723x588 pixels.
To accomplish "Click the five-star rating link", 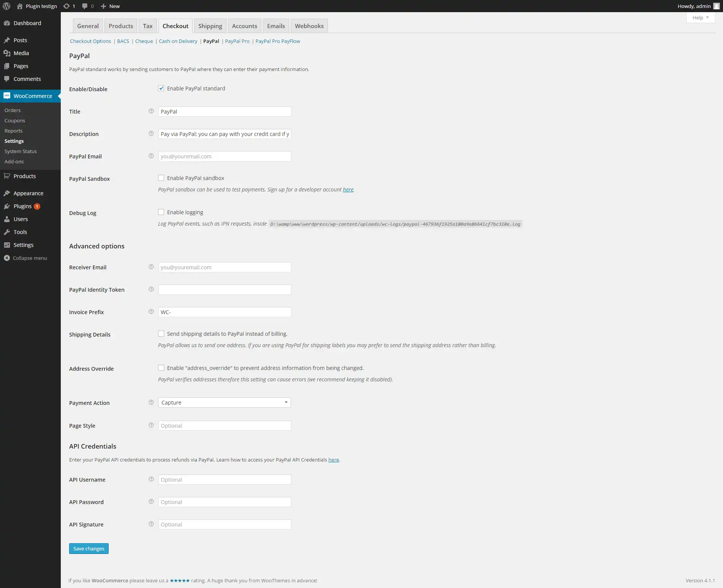I will [x=180, y=580].
